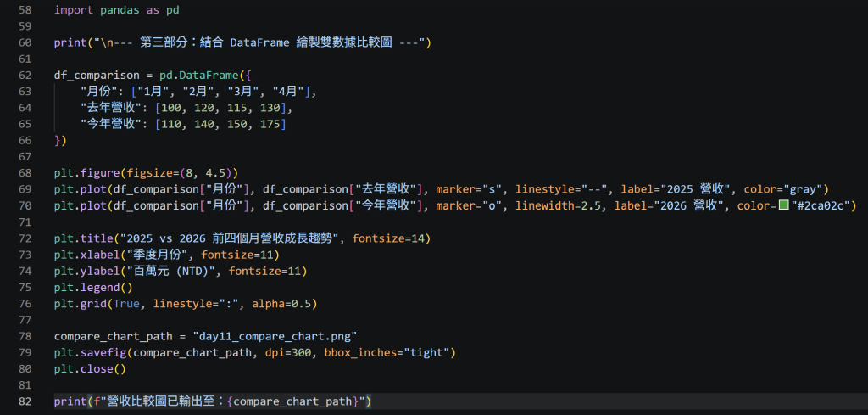Click line number 78 in gutter

[25, 336]
